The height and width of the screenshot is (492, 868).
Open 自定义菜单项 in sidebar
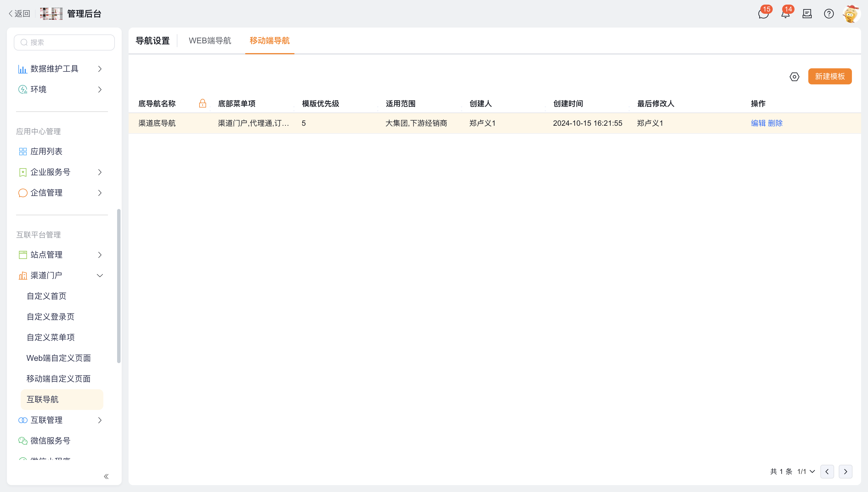click(x=50, y=337)
